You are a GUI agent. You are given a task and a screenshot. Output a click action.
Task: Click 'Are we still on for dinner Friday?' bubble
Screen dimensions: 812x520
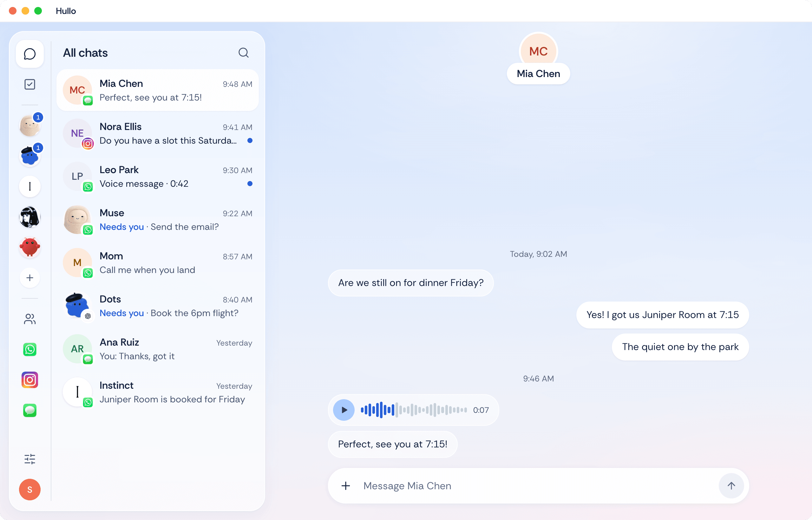coord(411,283)
